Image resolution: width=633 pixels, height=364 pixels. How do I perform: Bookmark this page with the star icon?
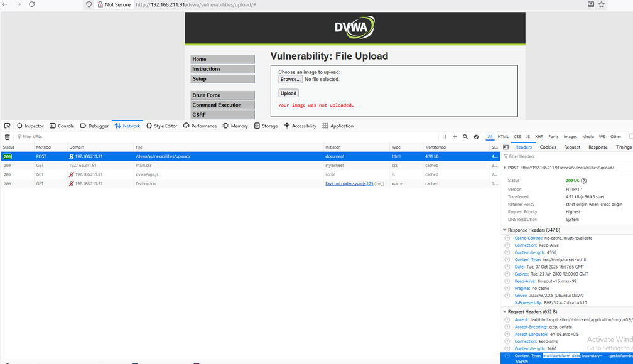[602, 4]
